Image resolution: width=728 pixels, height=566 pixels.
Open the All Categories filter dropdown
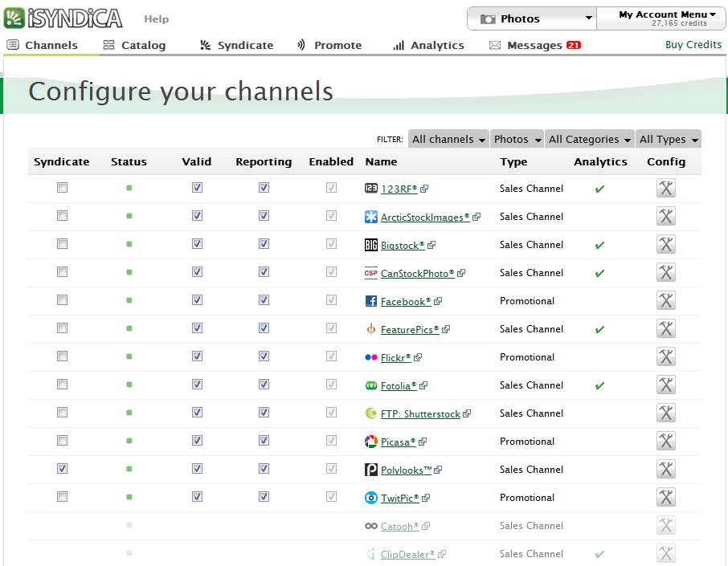[x=590, y=139]
